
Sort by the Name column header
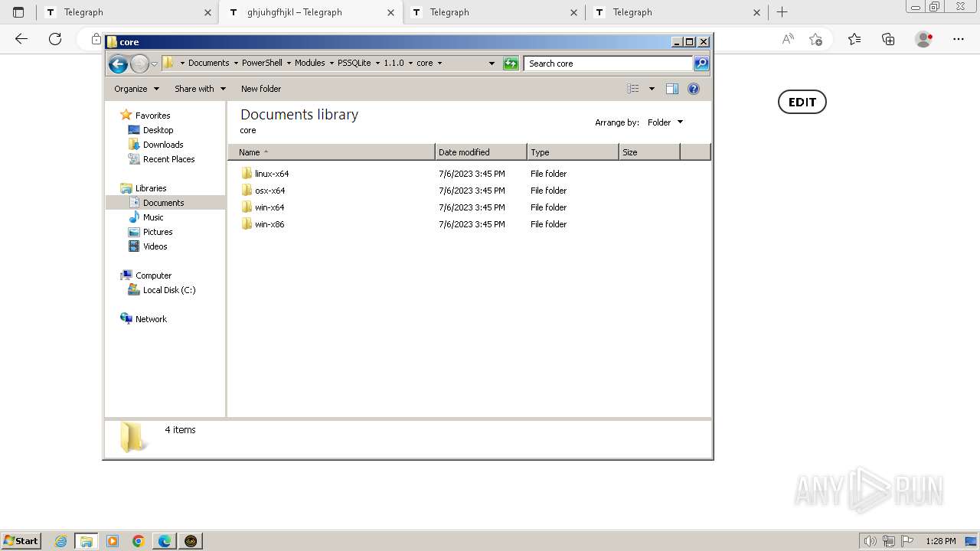[332, 152]
